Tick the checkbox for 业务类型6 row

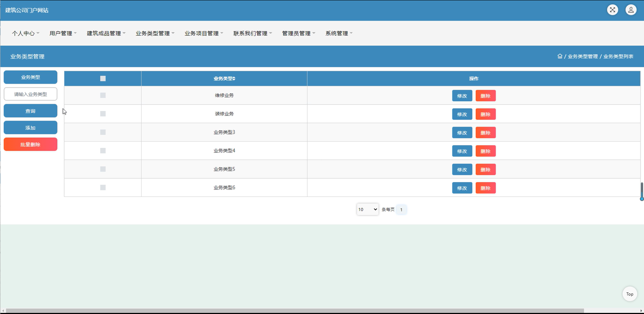click(103, 188)
